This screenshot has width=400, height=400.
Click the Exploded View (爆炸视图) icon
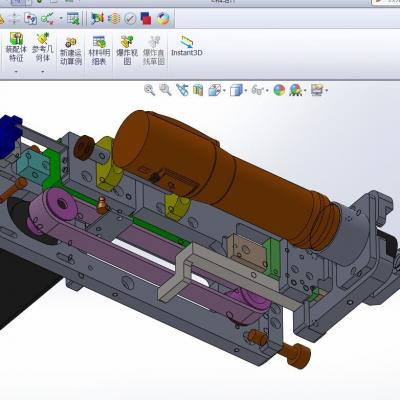(127, 50)
